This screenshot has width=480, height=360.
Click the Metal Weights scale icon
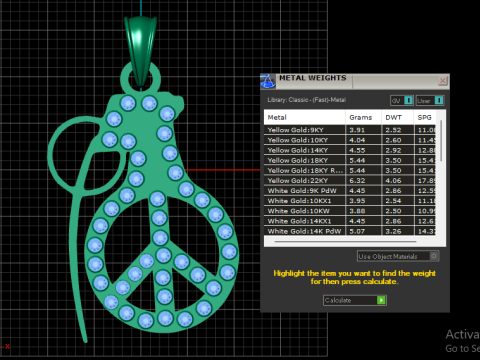point(268,81)
